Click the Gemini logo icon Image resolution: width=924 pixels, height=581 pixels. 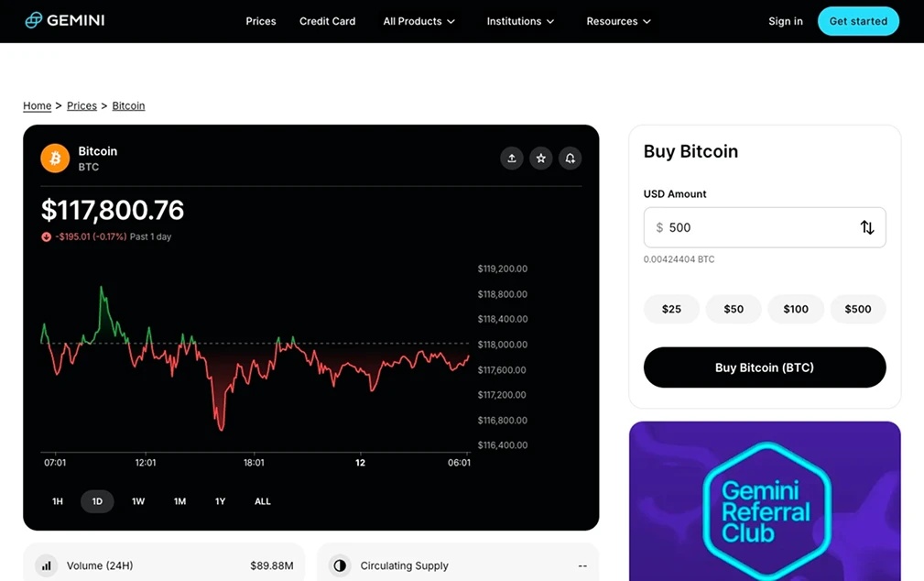click(34, 20)
